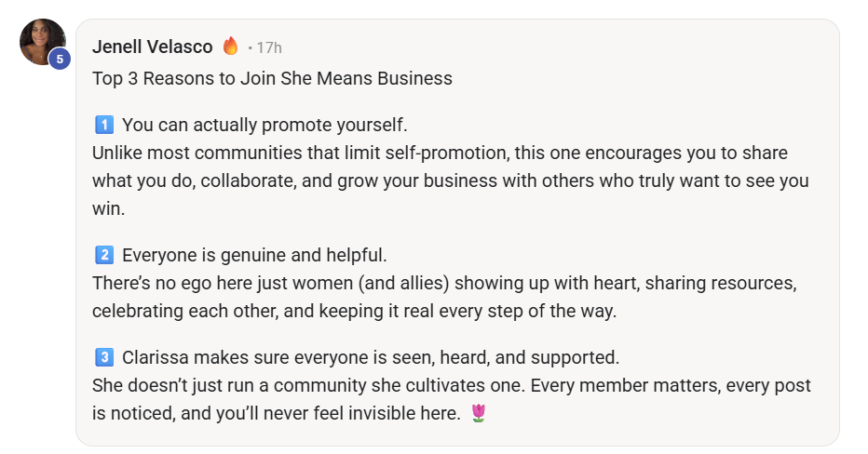Click the "You can actually promote yourself" line
Viewport: 868px width, 454px height.
click(264, 125)
